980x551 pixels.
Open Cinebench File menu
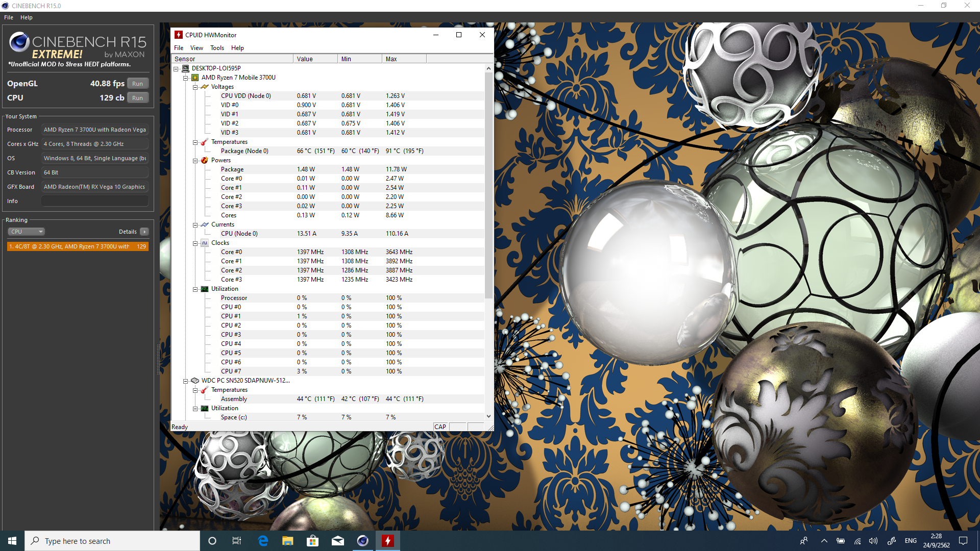pos(9,17)
